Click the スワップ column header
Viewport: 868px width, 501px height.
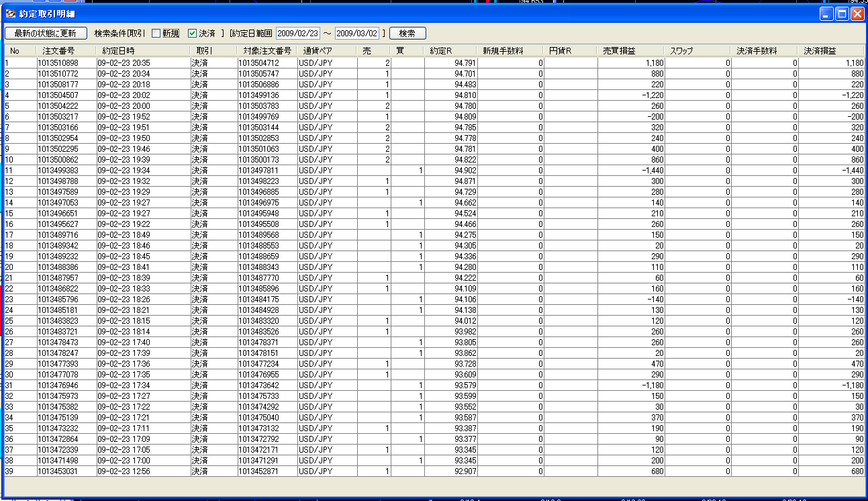pyautogui.click(x=698, y=51)
